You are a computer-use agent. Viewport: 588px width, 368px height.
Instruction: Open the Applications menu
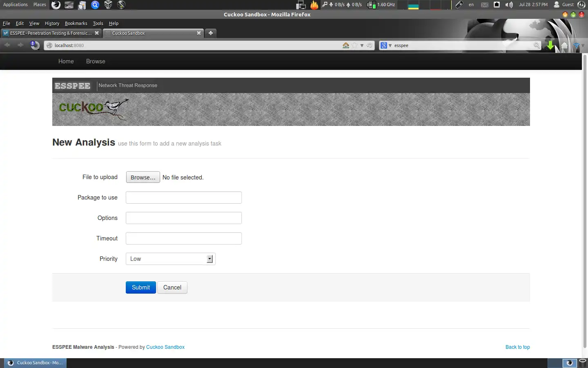point(16,4)
